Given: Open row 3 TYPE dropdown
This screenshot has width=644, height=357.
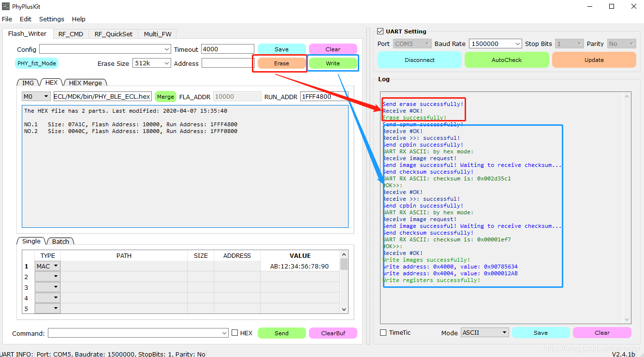Looking at the screenshot, I should click(48, 287).
